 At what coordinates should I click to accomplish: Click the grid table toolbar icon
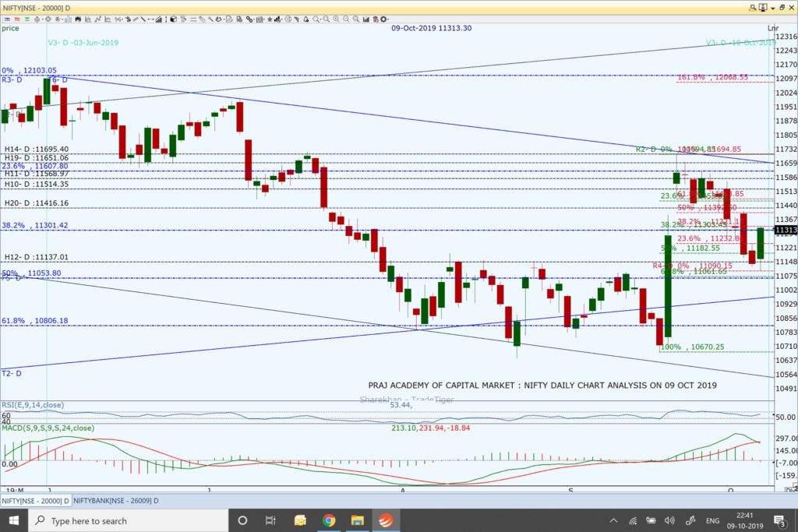[260, 19]
